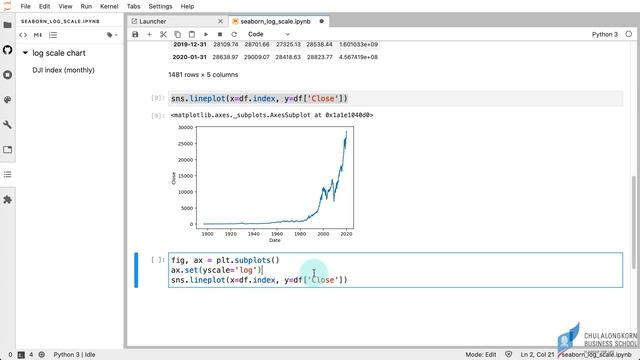Select 'log scale chart' heading text

(59, 53)
